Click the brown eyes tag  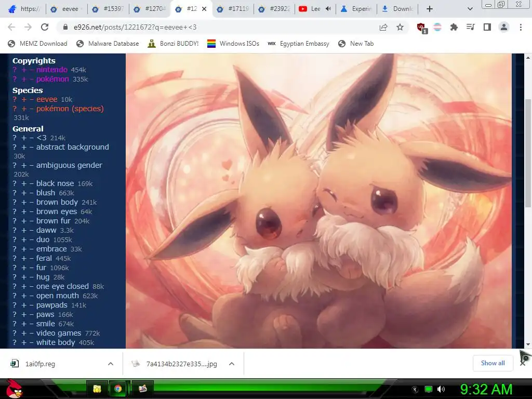tap(57, 211)
